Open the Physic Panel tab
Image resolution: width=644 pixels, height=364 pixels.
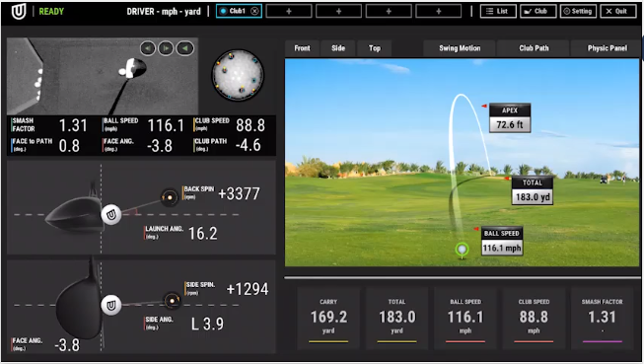(607, 48)
